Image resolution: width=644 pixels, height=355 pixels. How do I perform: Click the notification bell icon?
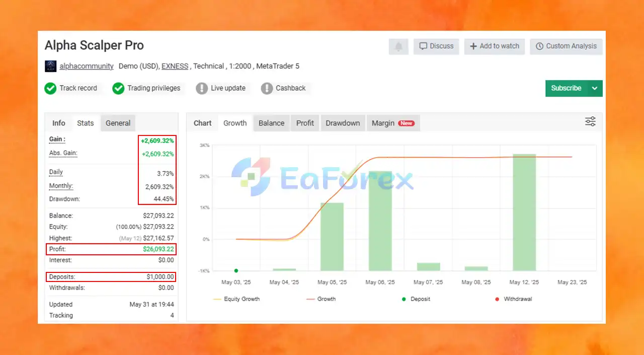[398, 46]
